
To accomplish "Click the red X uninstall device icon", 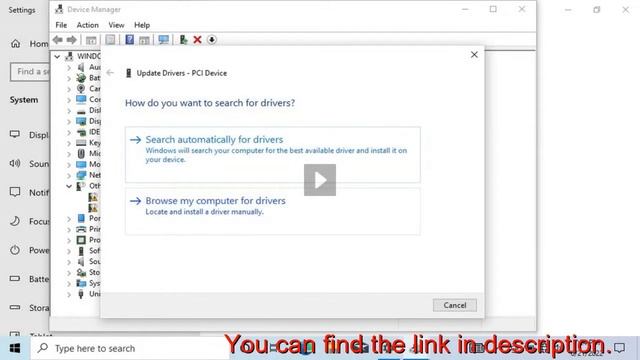I will pos(198,40).
